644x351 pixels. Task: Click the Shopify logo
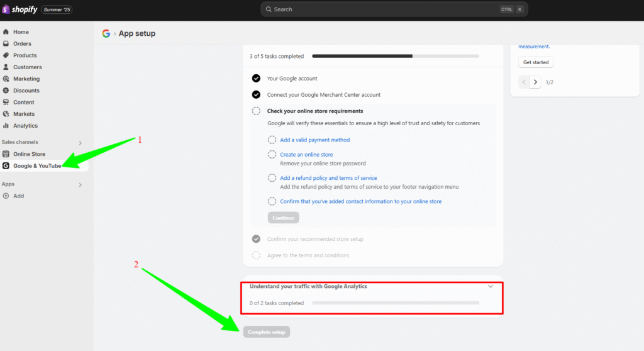tap(19, 9)
